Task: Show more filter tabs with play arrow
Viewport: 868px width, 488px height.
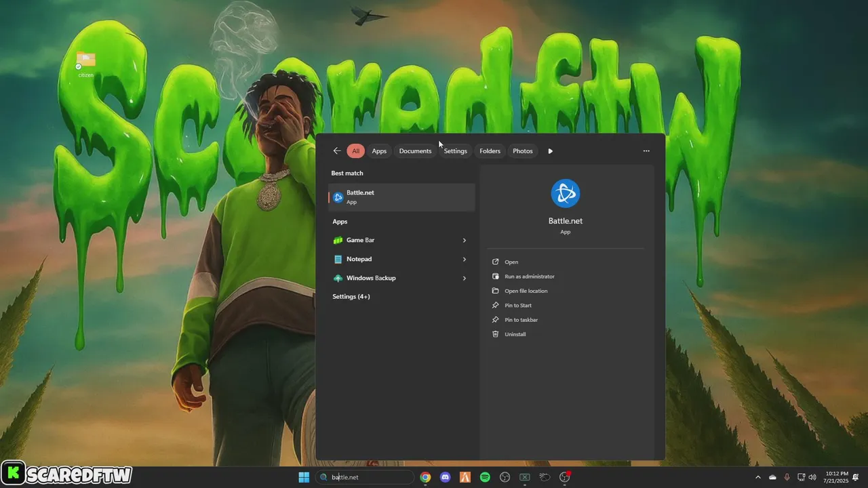Action: [x=550, y=151]
